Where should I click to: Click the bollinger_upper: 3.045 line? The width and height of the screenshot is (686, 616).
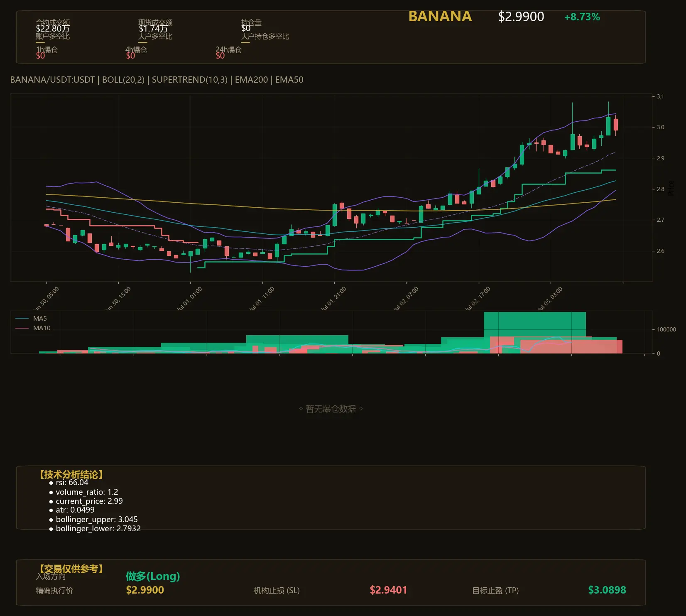pyautogui.click(x=97, y=520)
